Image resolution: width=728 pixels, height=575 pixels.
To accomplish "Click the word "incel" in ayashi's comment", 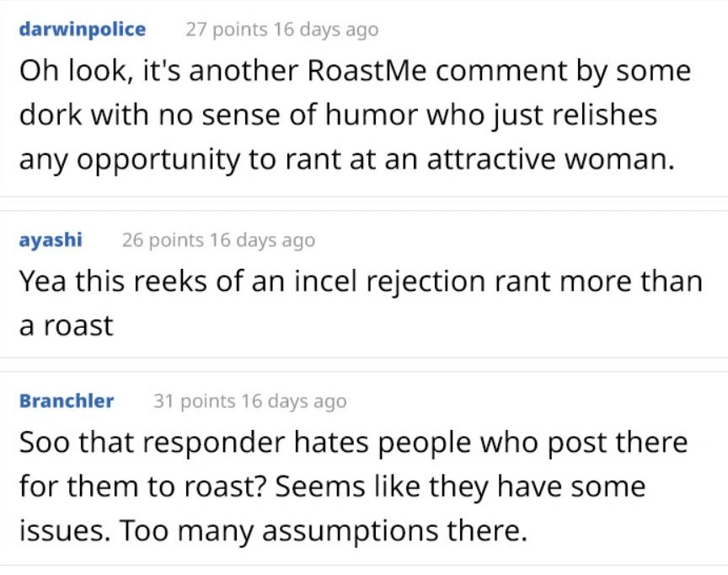I will [335, 282].
